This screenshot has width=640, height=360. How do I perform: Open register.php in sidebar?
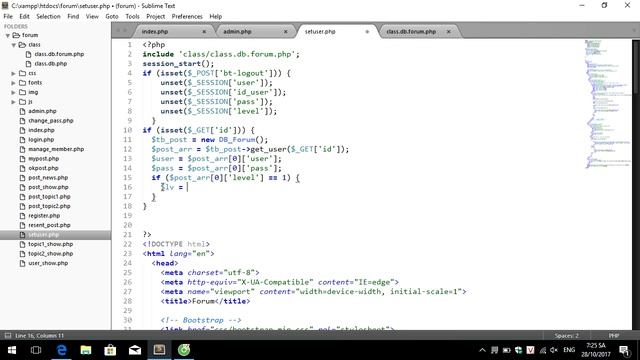[x=44, y=216]
